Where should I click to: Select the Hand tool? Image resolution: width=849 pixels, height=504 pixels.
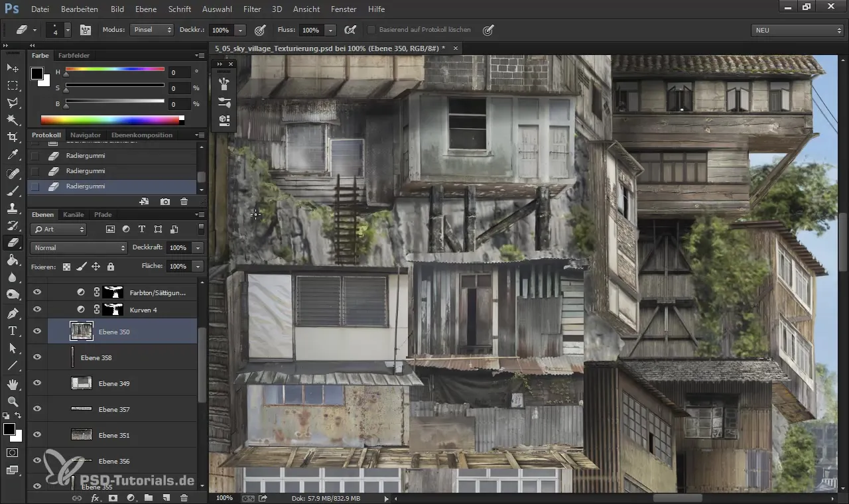tap(13, 384)
